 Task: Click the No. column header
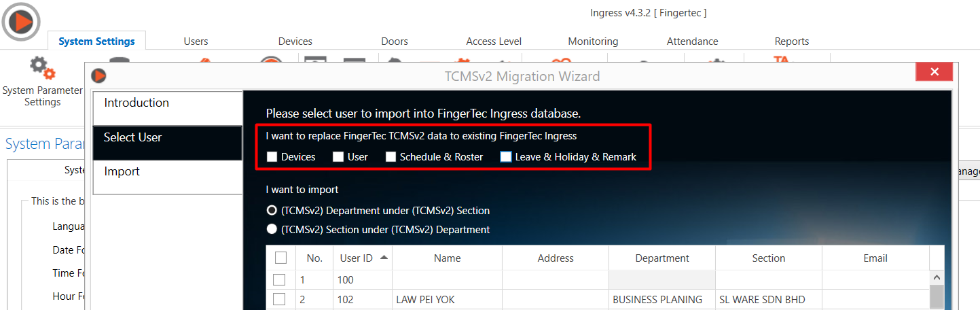coord(314,258)
